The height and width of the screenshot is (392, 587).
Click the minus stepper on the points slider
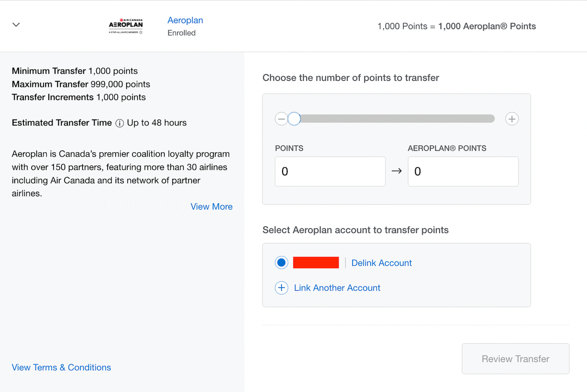(281, 119)
